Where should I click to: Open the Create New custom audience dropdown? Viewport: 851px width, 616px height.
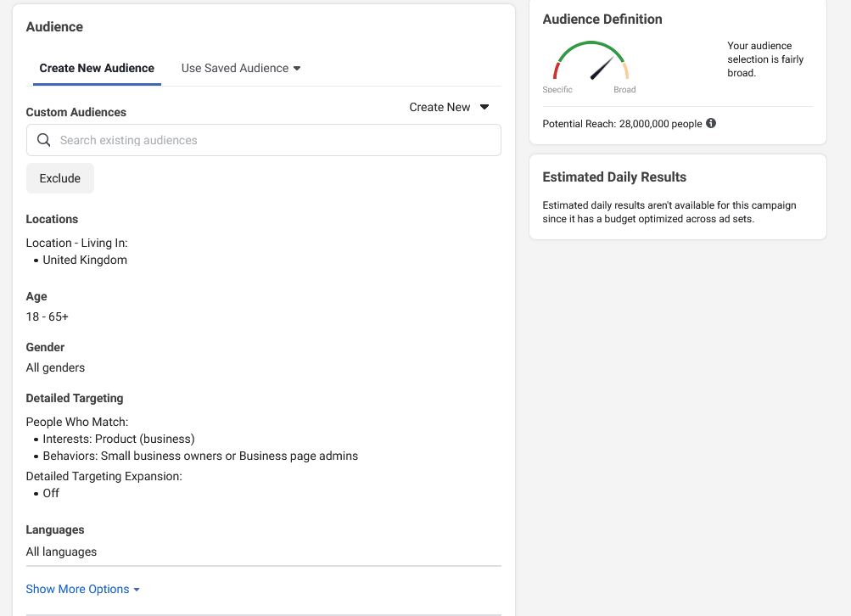[x=449, y=107]
